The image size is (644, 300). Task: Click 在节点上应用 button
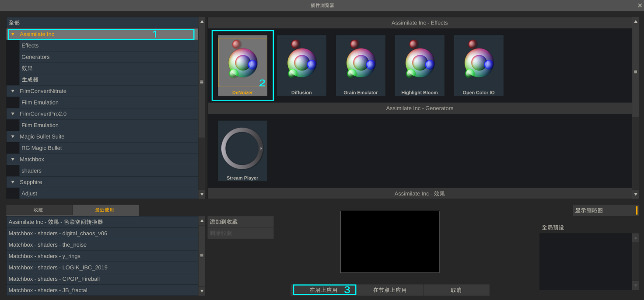tap(390, 290)
